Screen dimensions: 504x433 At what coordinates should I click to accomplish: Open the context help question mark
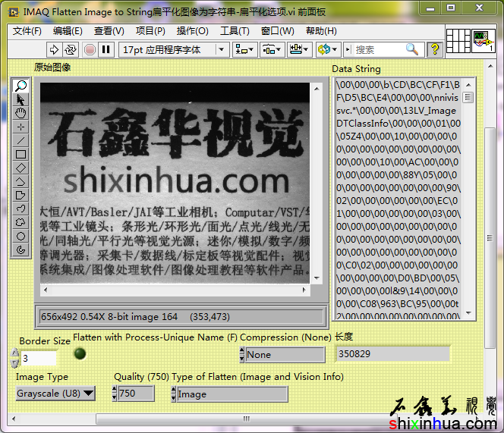pos(435,49)
